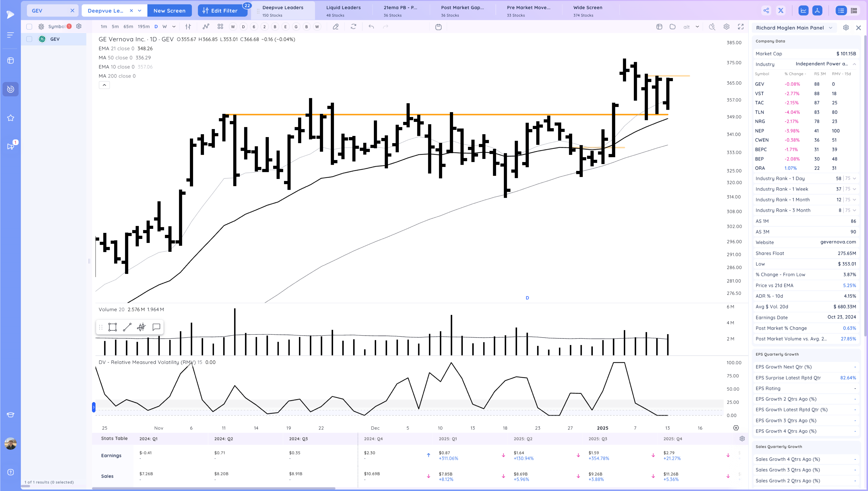868x491 pixels.
Task: Open the screener radar sidebar icon
Action: pyautogui.click(x=10, y=89)
